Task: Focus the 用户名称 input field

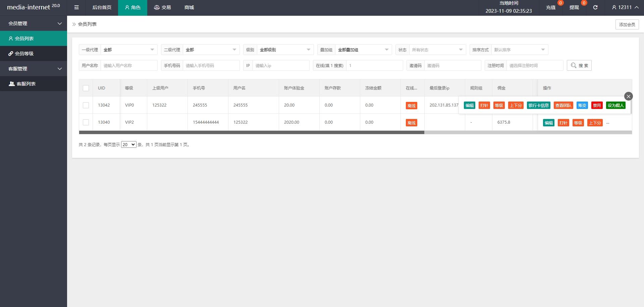Action: click(129, 65)
